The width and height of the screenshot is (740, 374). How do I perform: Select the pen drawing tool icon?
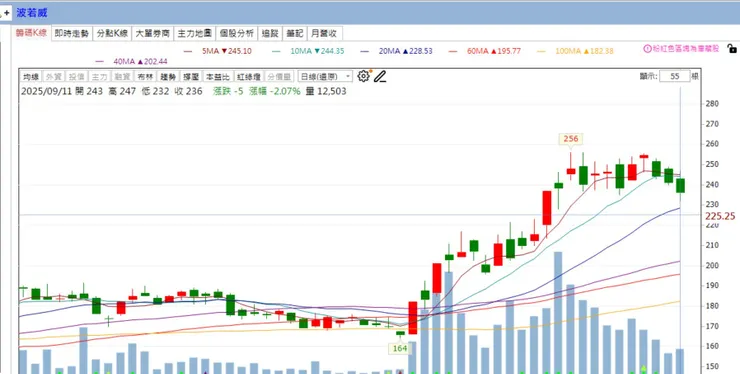[x=380, y=76]
